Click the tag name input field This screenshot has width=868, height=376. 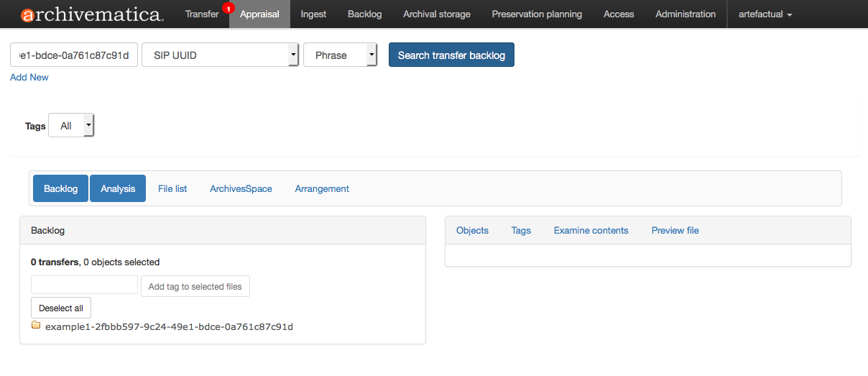84,285
